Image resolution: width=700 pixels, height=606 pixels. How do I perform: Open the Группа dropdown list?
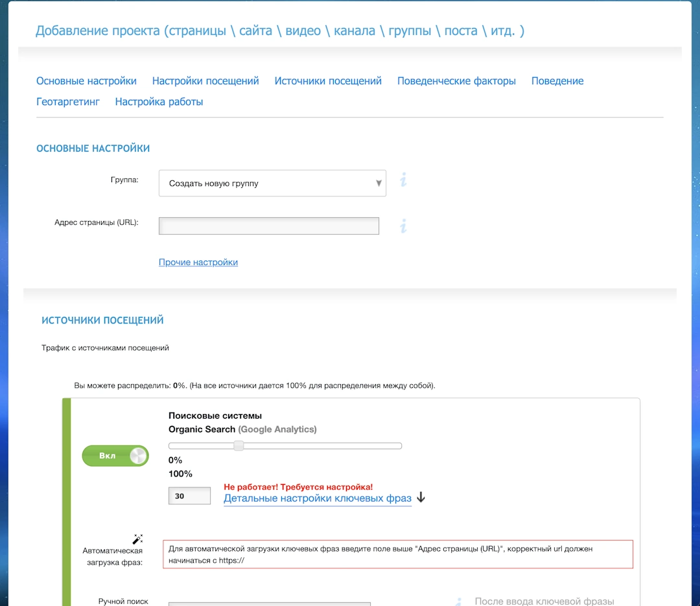click(272, 183)
